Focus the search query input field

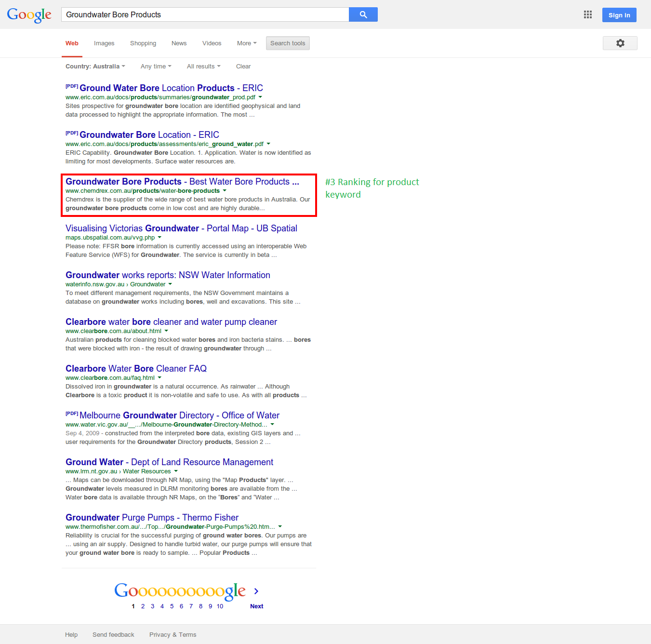click(x=205, y=14)
